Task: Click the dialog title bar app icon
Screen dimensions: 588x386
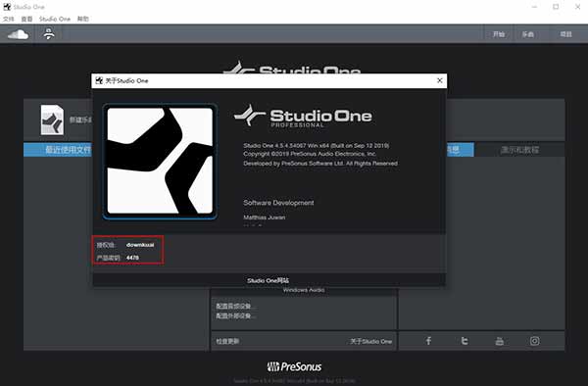Action: point(99,80)
